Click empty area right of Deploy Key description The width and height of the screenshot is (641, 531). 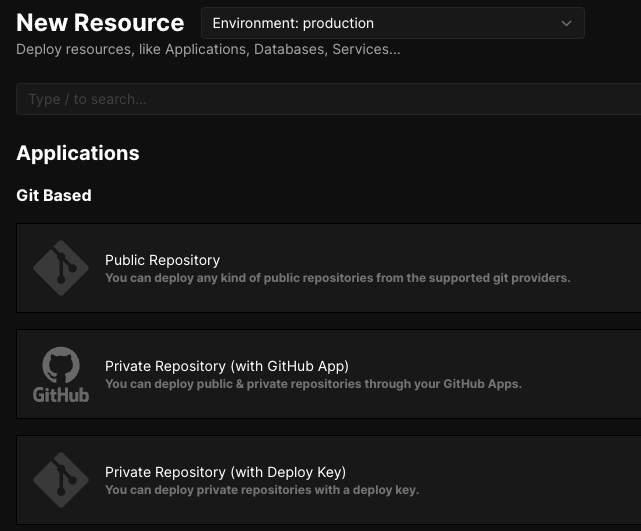coord(530,490)
